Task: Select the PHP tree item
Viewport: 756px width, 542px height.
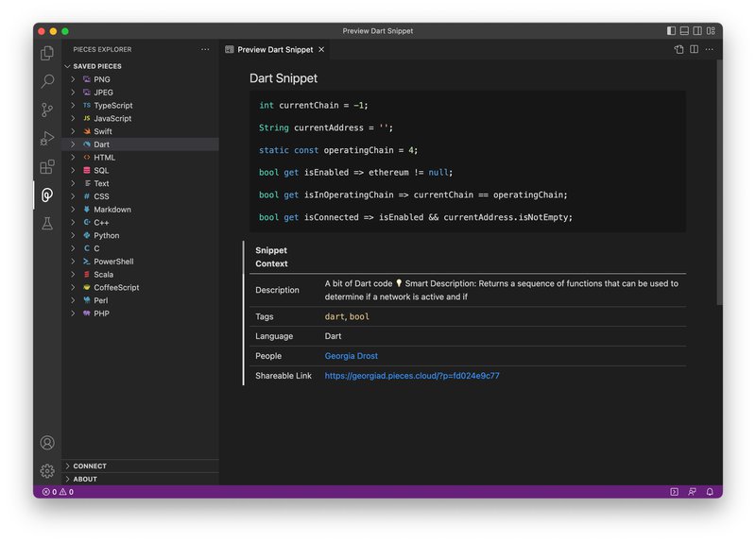Action: pyautogui.click(x=140, y=313)
